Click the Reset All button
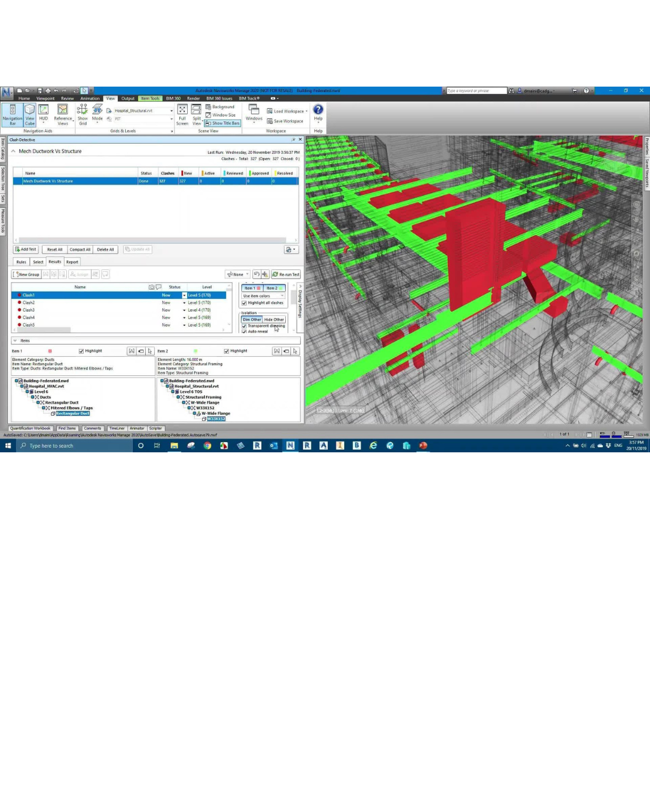The image size is (650, 812). (54, 249)
